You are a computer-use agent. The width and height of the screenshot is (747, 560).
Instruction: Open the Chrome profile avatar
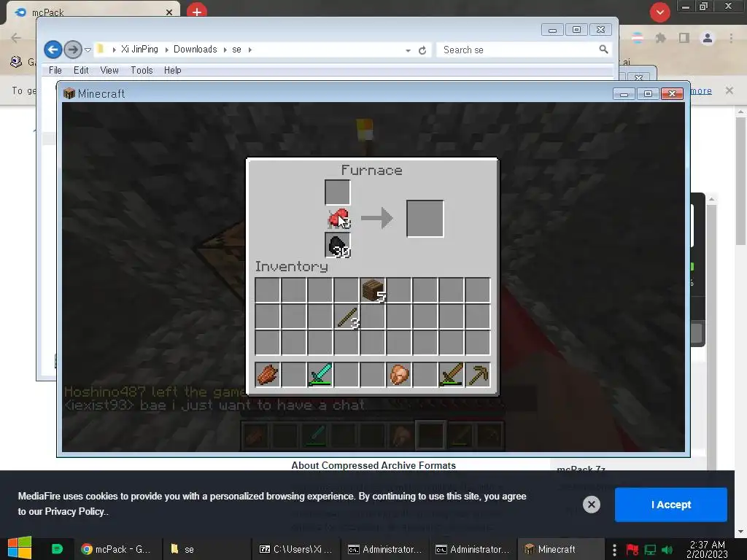pos(708,38)
